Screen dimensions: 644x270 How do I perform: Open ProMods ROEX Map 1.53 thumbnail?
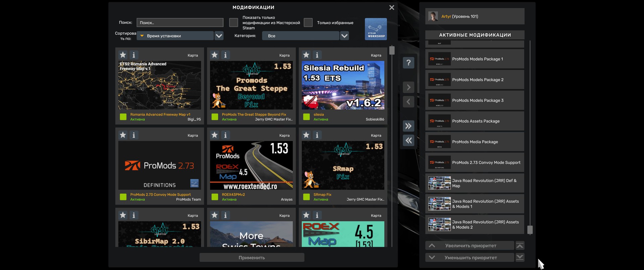click(251, 165)
